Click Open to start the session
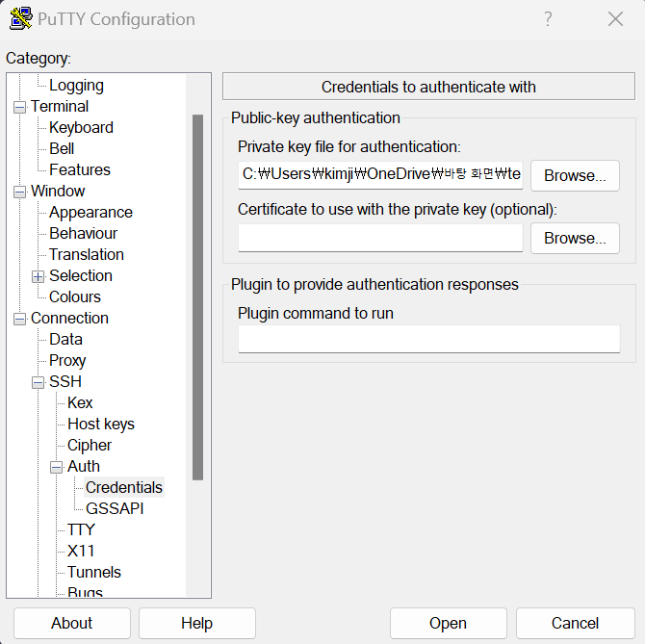 tap(448, 623)
